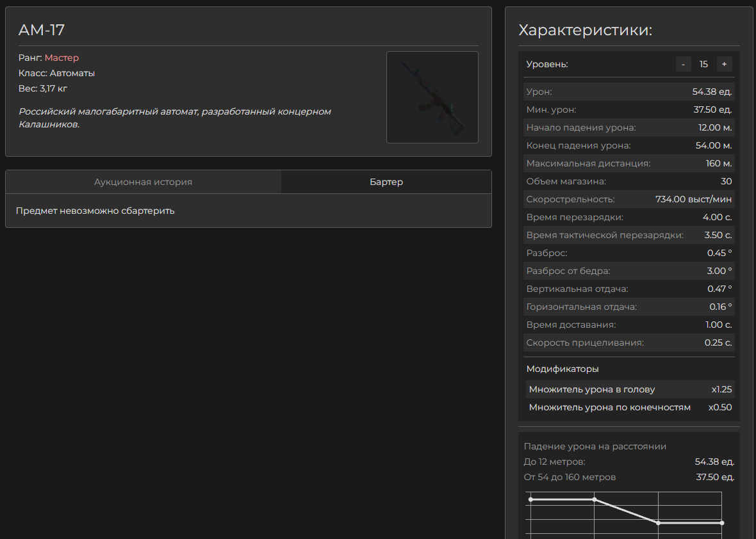Click the 1.00 с. draw time value
The image size is (756, 539).
tap(718, 325)
